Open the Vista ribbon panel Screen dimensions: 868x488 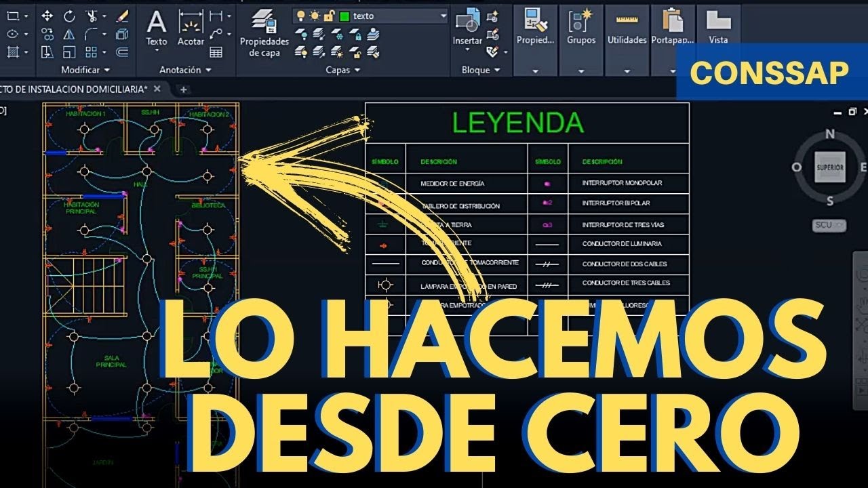coord(719,39)
